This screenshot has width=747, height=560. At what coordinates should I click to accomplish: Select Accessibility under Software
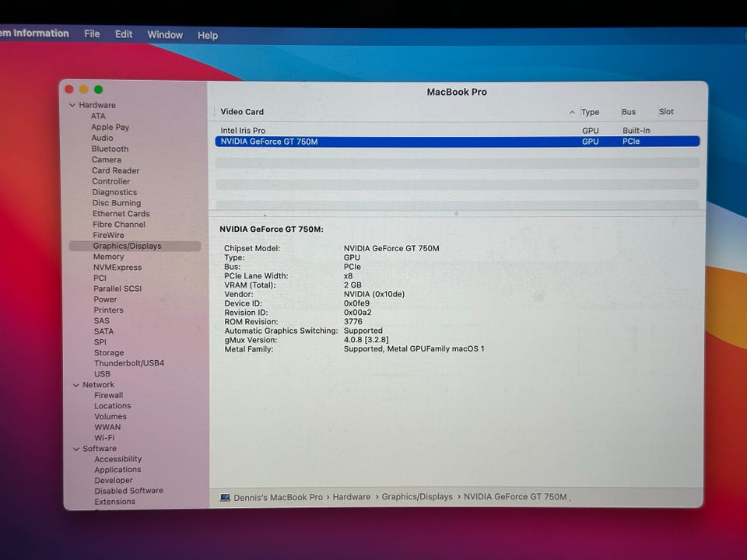coord(118,459)
